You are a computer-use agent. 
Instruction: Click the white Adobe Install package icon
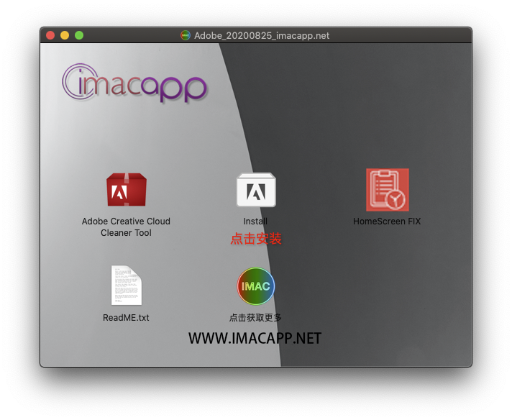tap(256, 190)
